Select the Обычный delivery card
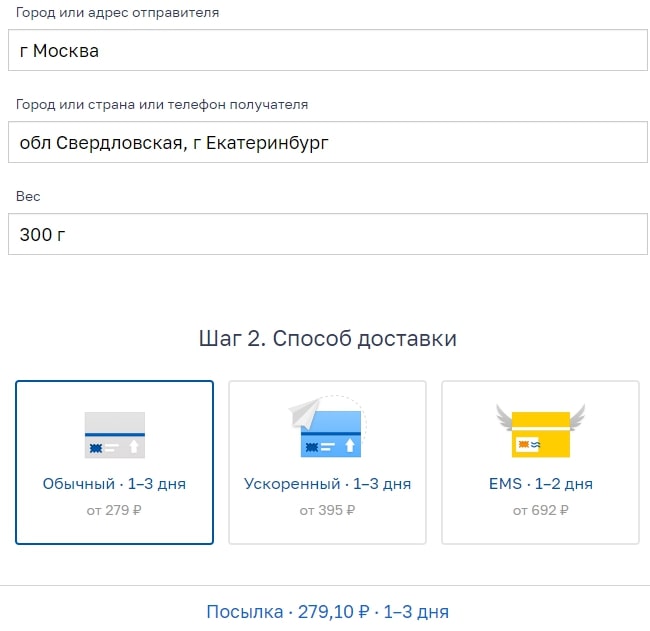Image resolution: width=650 pixels, height=631 pixels. (x=114, y=462)
